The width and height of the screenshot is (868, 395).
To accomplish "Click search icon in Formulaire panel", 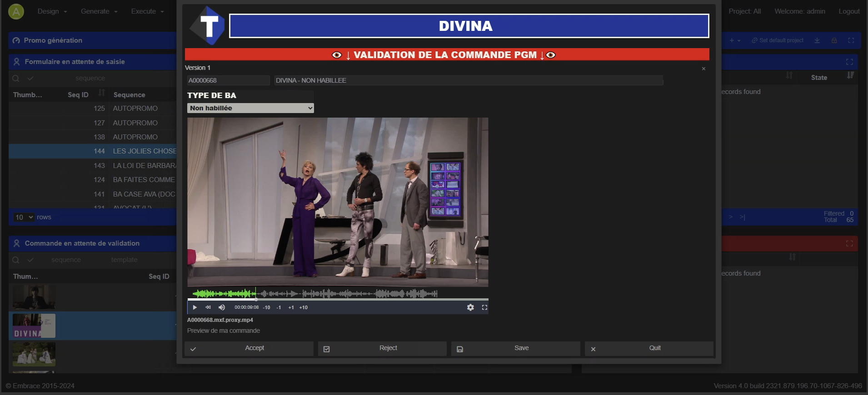I will (16, 79).
